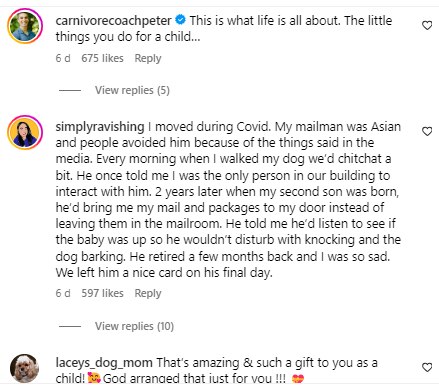Like carnivorecoachpeter's comment with the heart
439x391 pixels.
point(427,25)
